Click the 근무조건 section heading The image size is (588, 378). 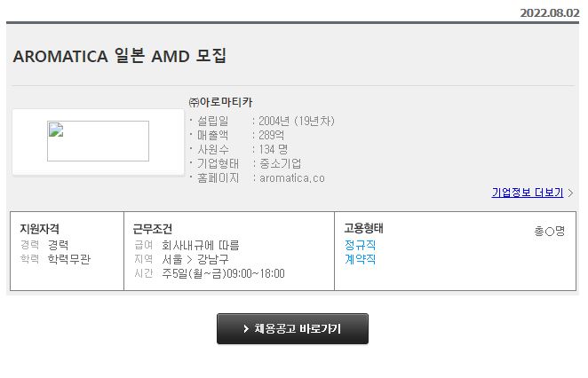coord(151,229)
